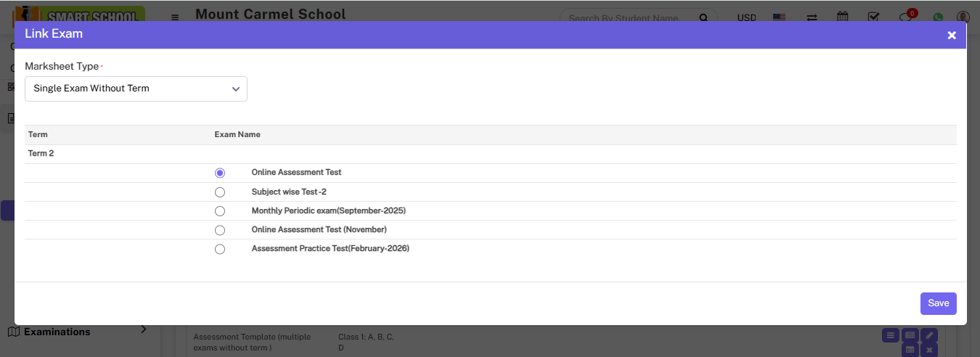This screenshot has width=980, height=357.
Task: Open the user profile avatar
Action: pyautogui.click(x=963, y=17)
